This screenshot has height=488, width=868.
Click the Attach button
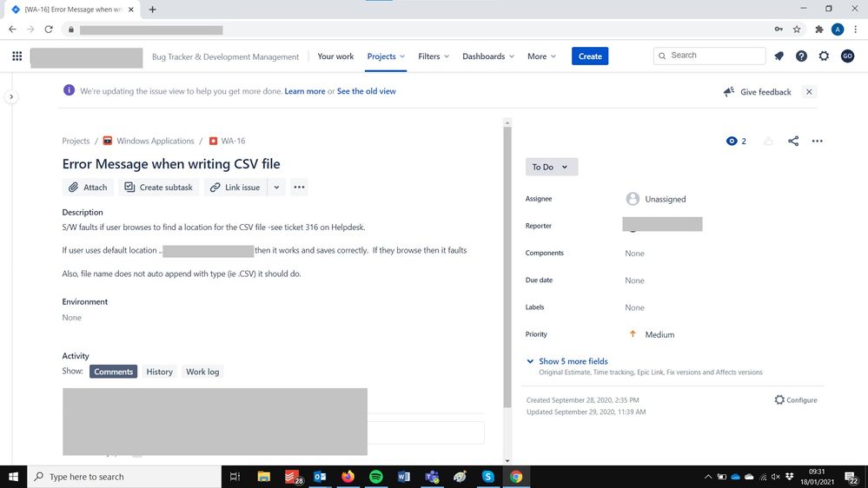[88, 187]
